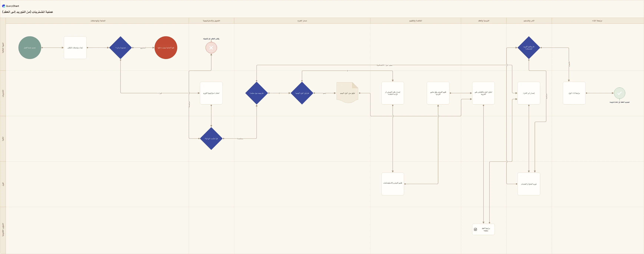Click the 'هل اعتُمدت الميزانية؟' decision diamond
Screen dimensions: 644x254
[x=211, y=138]
